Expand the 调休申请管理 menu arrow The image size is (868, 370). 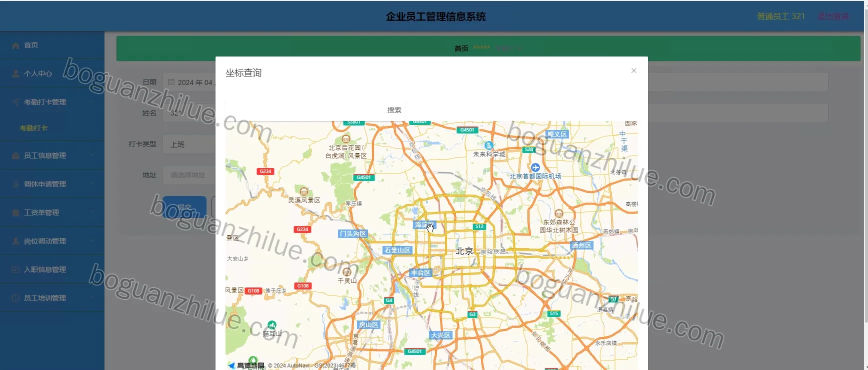coord(91,184)
